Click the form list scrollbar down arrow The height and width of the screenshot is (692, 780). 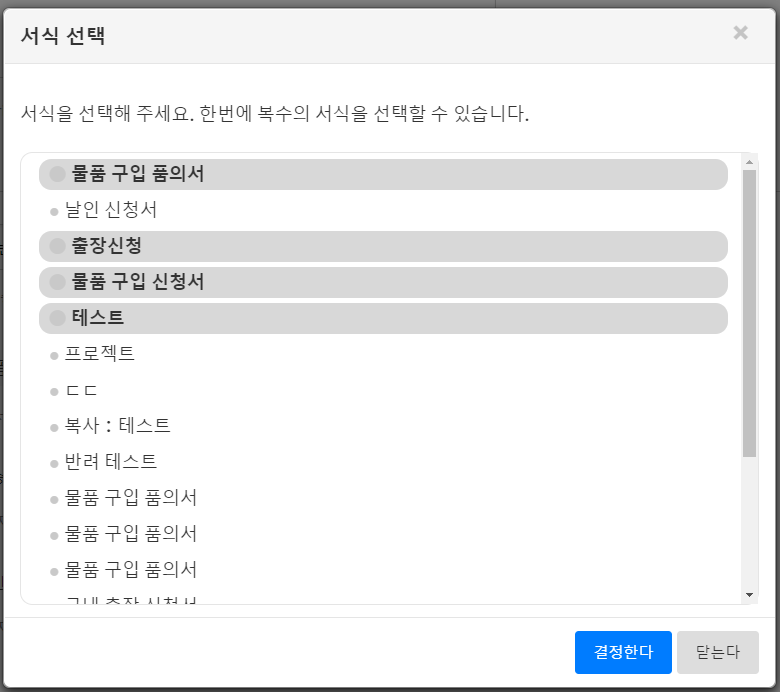coord(749,595)
